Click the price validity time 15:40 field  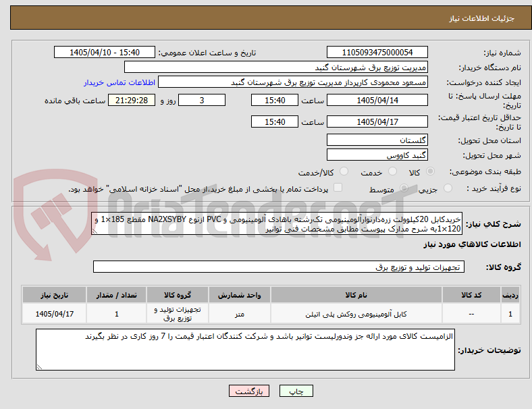(275, 121)
